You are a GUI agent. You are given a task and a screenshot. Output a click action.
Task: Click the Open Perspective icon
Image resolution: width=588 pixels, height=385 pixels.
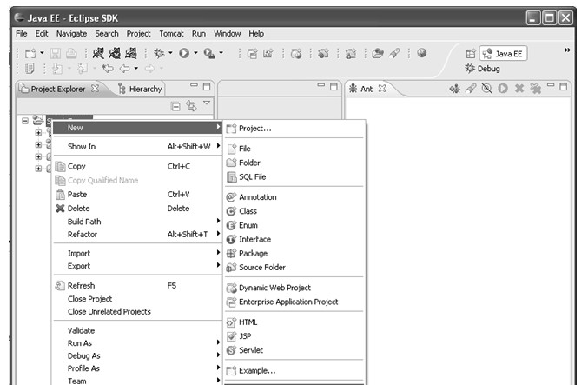pyautogui.click(x=471, y=54)
